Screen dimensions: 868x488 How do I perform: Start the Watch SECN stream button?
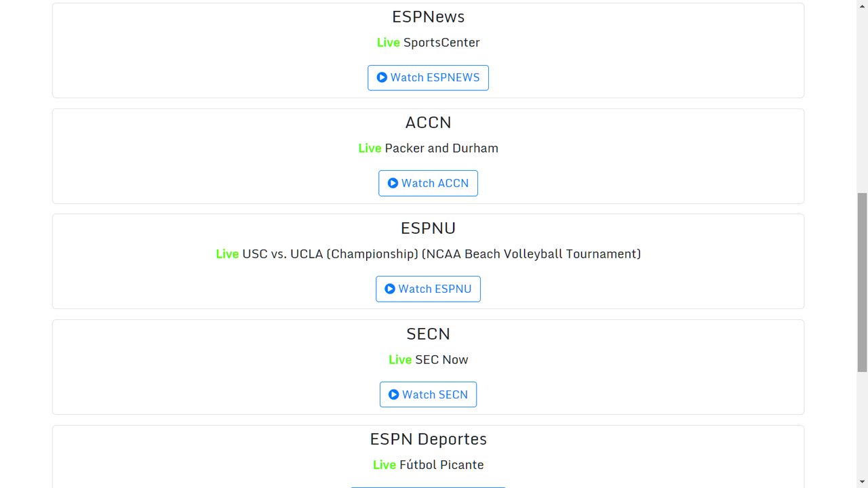pos(428,394)
